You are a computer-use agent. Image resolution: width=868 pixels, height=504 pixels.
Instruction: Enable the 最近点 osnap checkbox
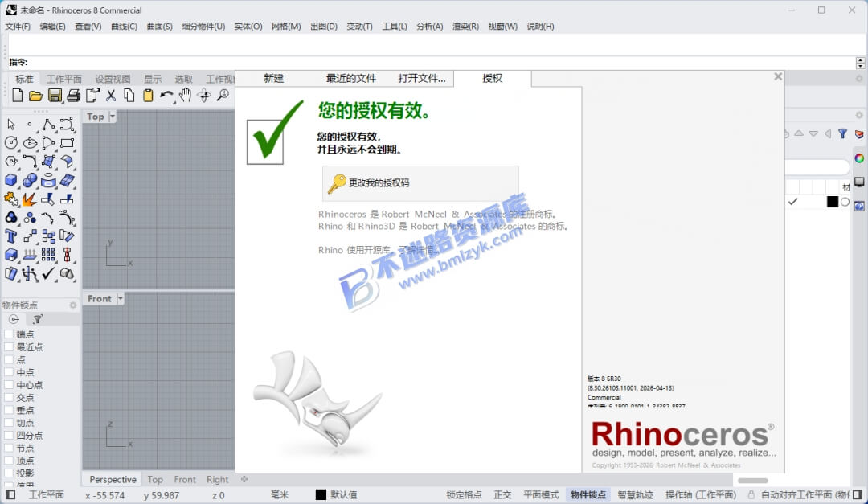[x=9, y=346]
